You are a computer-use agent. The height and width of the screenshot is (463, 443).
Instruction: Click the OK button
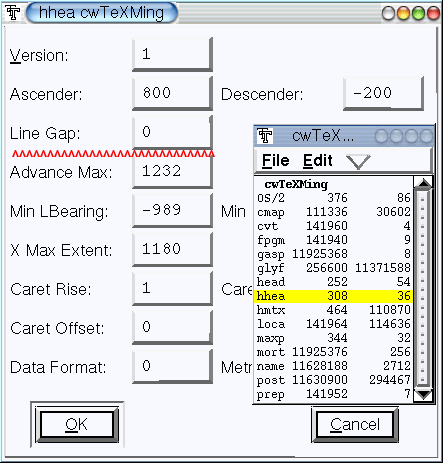click(x=77, y=424)
